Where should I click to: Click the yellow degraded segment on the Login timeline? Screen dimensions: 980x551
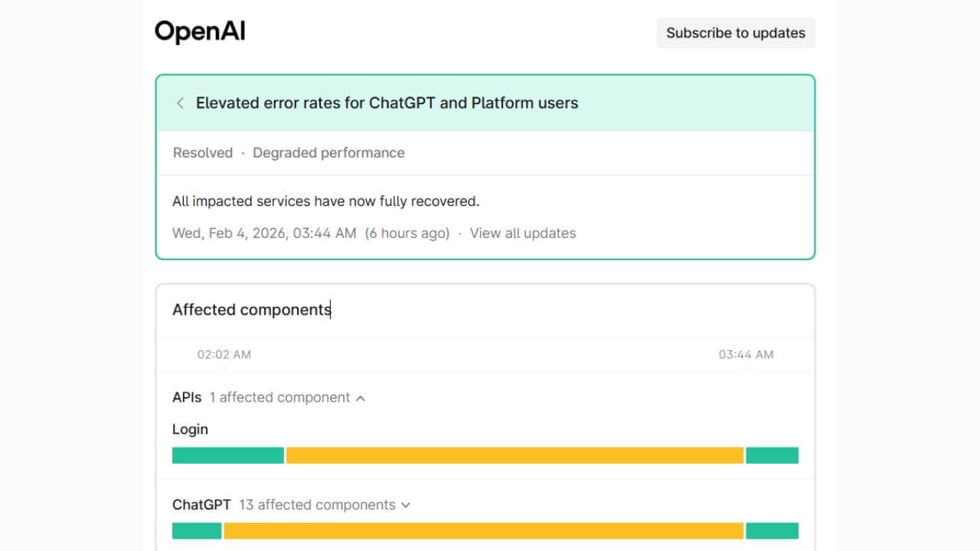(x=513, y=455)
